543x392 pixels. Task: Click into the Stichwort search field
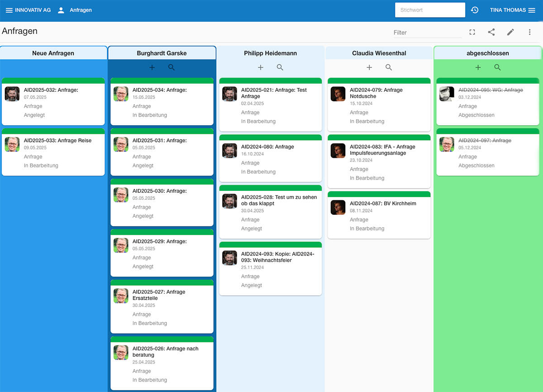click(429, 9)
